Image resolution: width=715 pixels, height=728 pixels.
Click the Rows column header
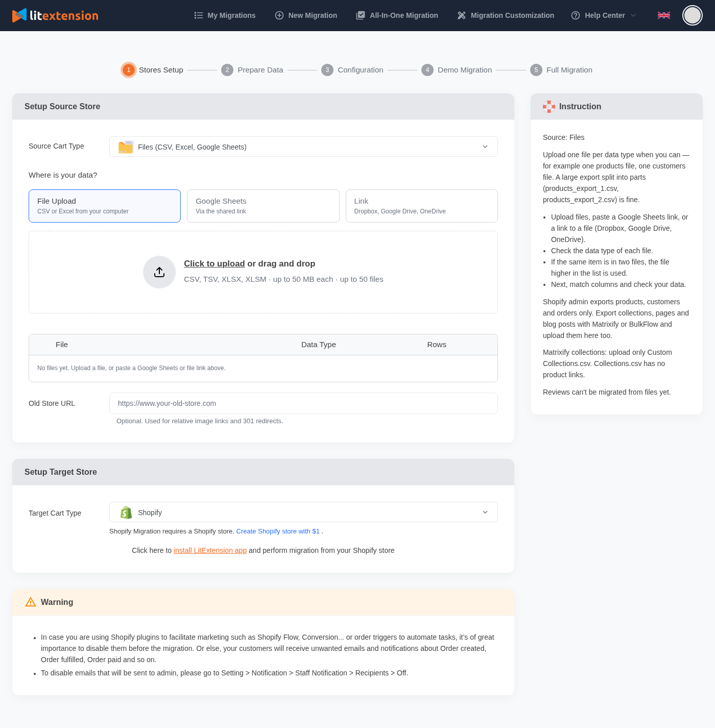437,345
